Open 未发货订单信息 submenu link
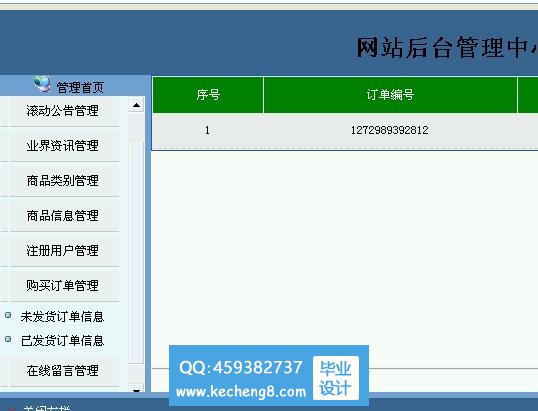The height and width of the screenshot is (411, 538). click(x=62, y=317)
